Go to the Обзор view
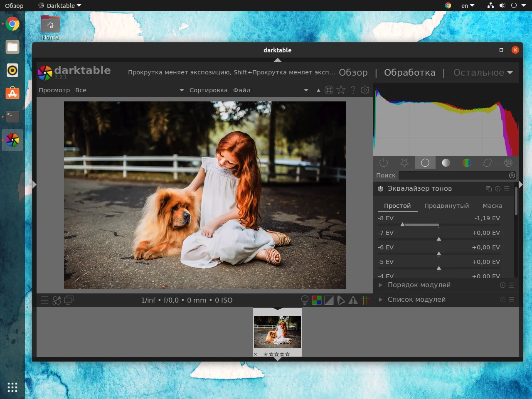 (x=353, y=73)
